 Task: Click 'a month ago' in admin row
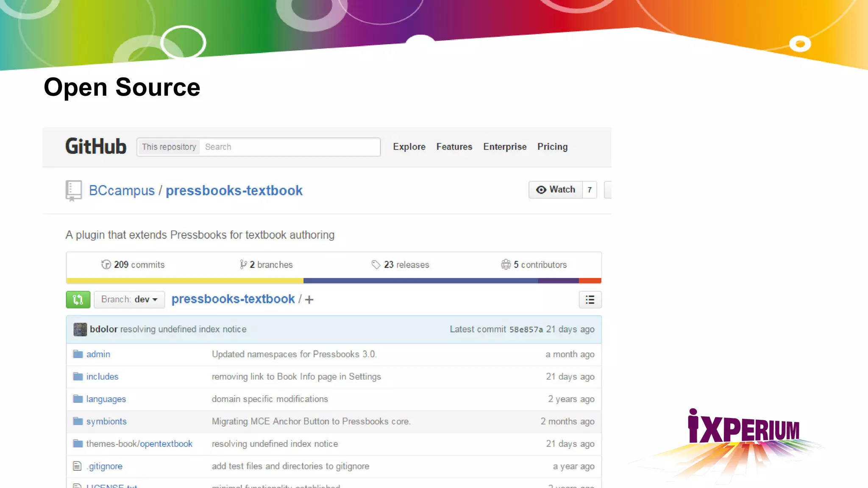pyautogui.click(x=570, y=354)
